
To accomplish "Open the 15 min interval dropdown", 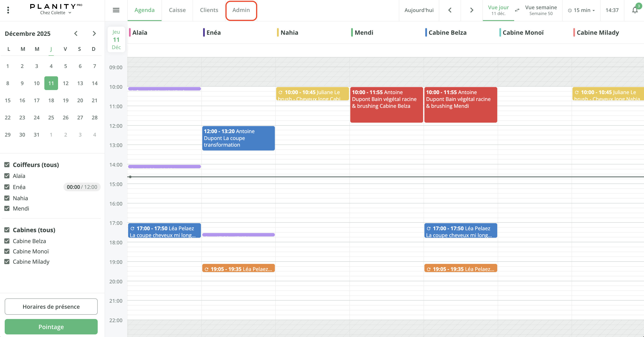I will [581, 10].
